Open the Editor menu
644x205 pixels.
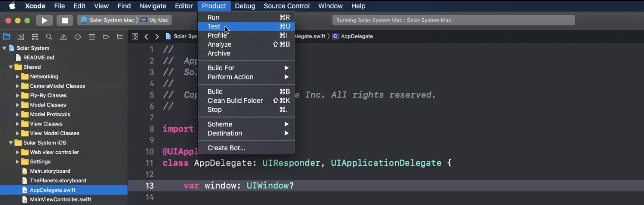coord(184,6)
